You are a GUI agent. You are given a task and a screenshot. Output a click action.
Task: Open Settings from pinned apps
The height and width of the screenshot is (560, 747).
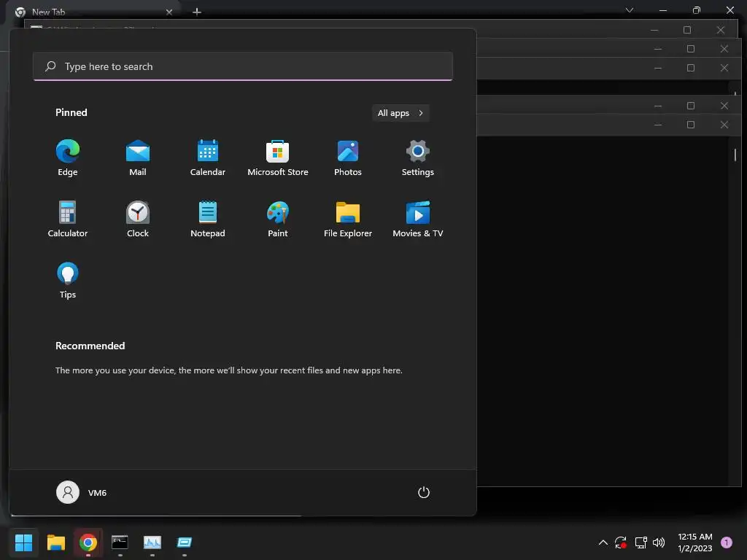[418, 157]
